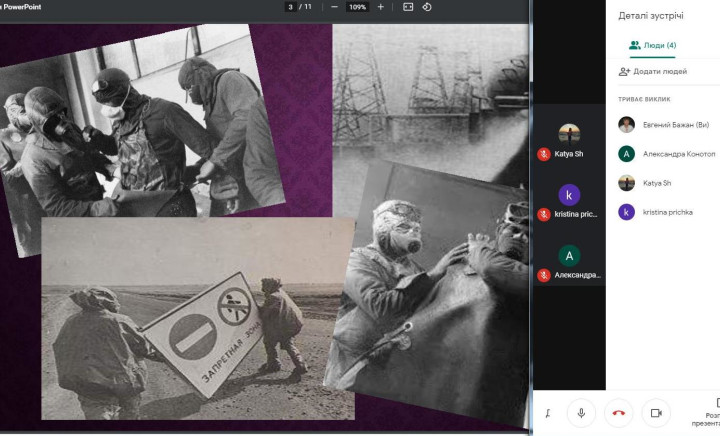Open the Люди (4) tab
Screen dimensions: 720x436
click(653, 45)
